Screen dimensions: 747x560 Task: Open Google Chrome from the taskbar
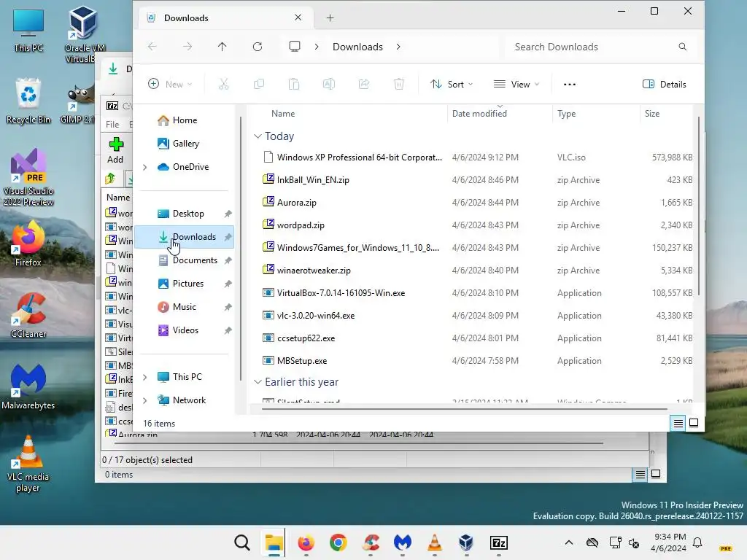pyautogui.click(x=338, y=542)
